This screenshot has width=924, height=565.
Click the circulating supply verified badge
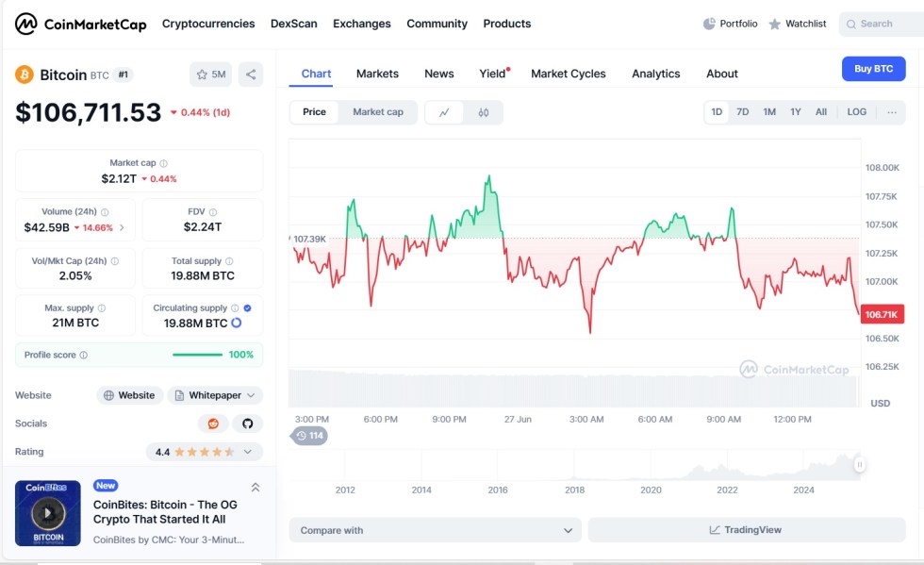(247, 307)
